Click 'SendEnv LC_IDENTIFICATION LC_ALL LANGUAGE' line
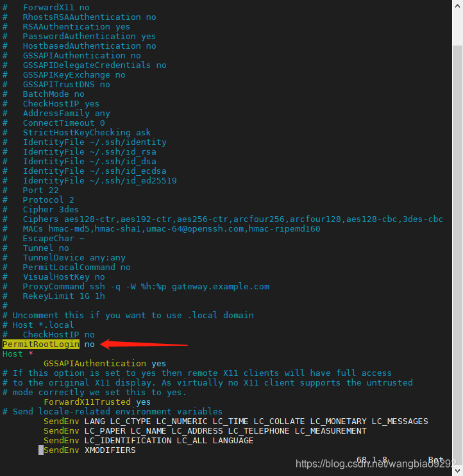463x476 pixels. (148, 441)
